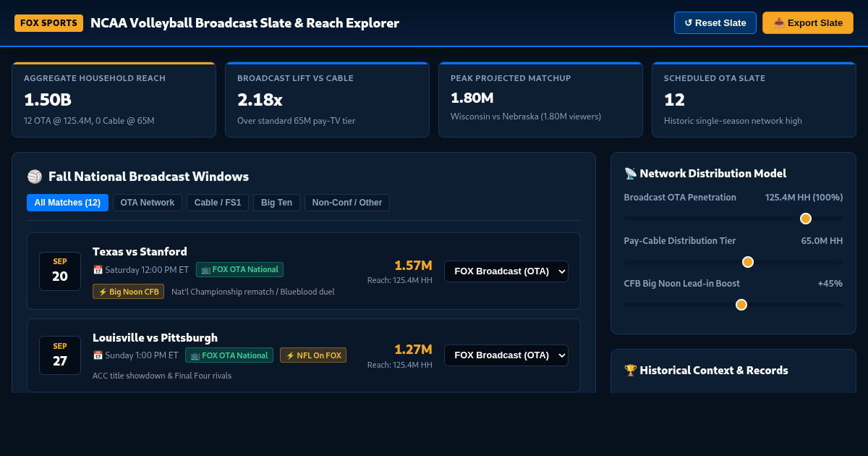Show the Non-Conf / Other tab
Image resolution: width=868 pixels, height=456 pixels.
[347, 203]
